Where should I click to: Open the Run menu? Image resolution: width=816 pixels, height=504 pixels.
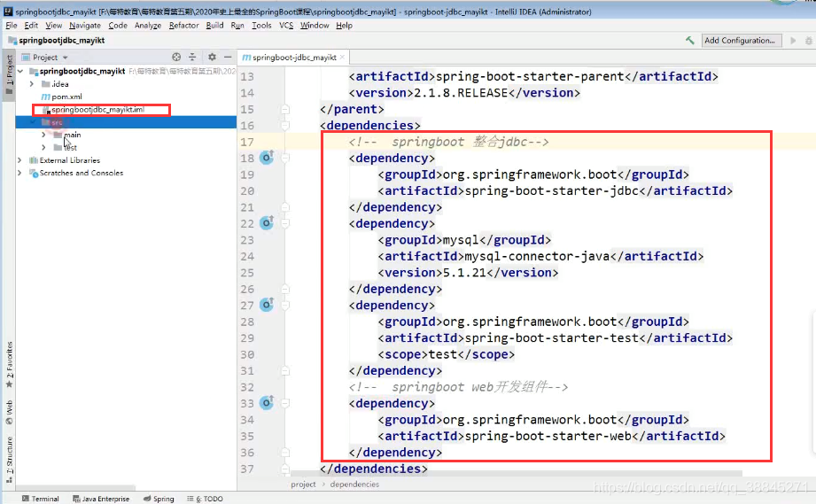[x=237, y=25]
